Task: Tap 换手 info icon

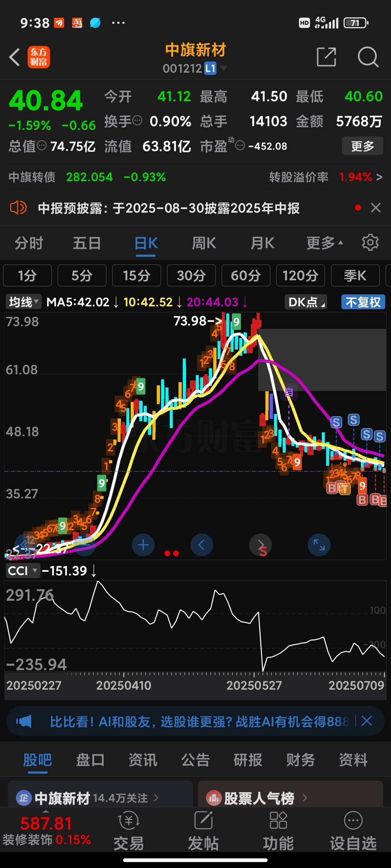Action: tap(137, 120)
